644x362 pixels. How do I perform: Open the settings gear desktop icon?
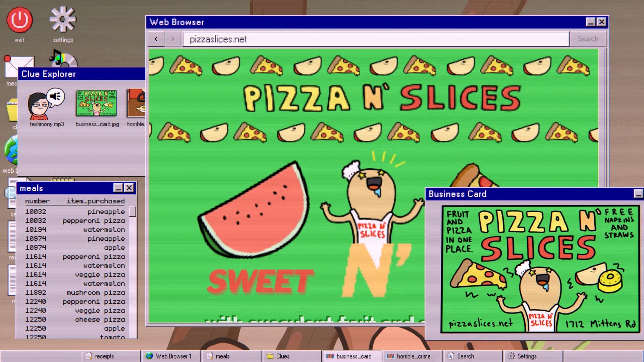click(x=63, y=19)
